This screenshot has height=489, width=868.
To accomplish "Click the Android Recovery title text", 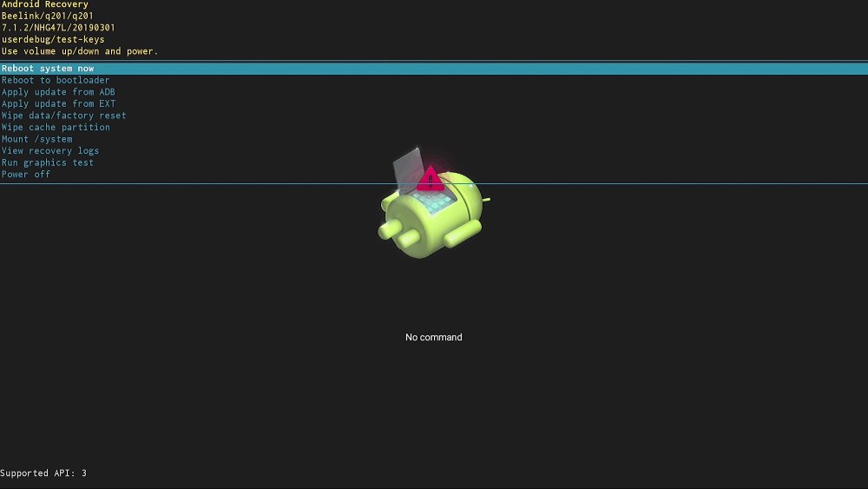I will click(x=45, y=4).
